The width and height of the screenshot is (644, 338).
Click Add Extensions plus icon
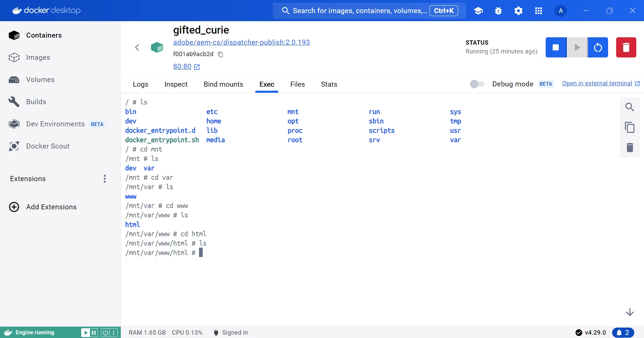coord(14,207)
